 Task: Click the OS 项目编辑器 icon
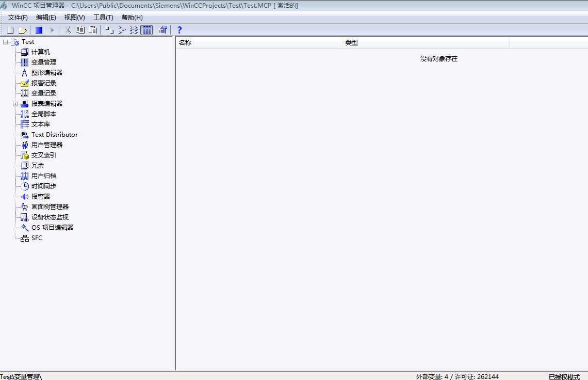pyautogui.click(x=24, y=228)
